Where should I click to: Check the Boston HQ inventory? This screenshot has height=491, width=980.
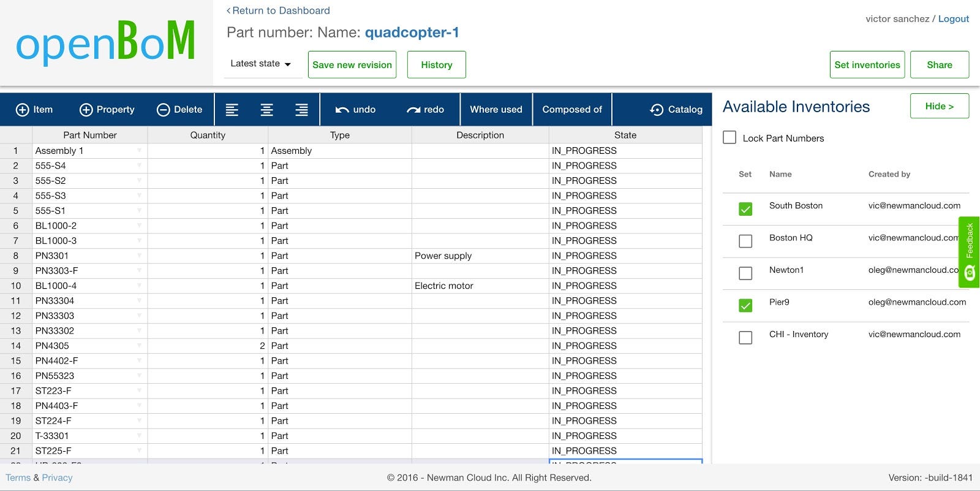745,241
